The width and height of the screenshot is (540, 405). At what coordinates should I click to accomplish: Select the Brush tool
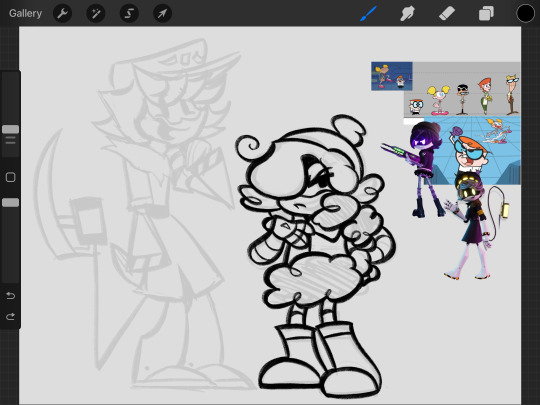click(368, 13)
